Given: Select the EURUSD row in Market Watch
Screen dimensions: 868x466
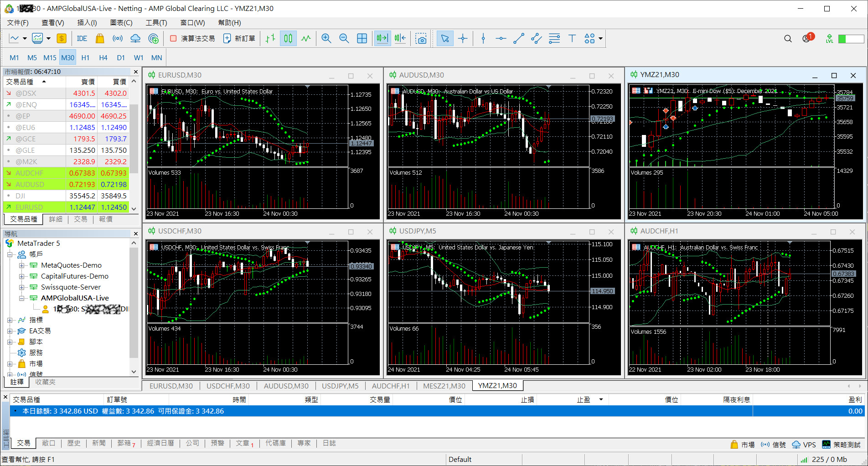Looking at the screenshot, I should tap(66, 207).
